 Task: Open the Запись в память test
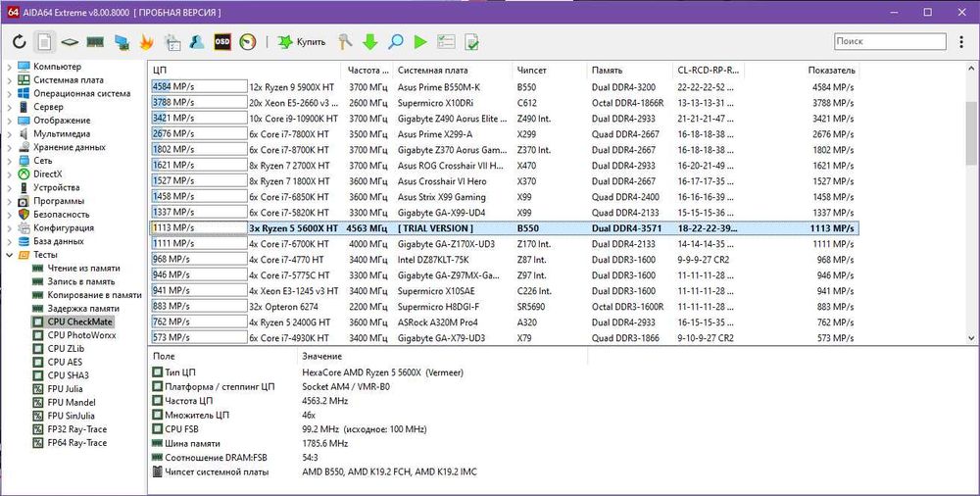pos(81,281)
